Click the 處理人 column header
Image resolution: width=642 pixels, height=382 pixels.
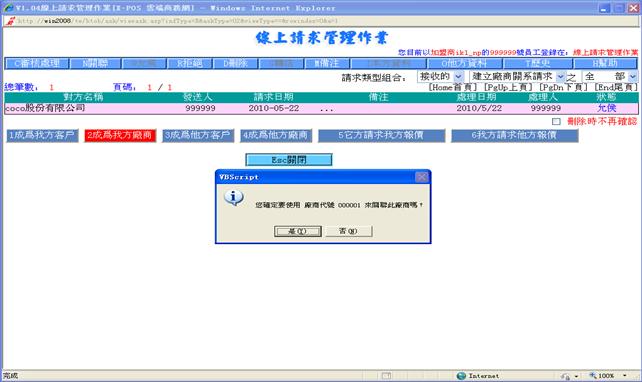point(543,97)
